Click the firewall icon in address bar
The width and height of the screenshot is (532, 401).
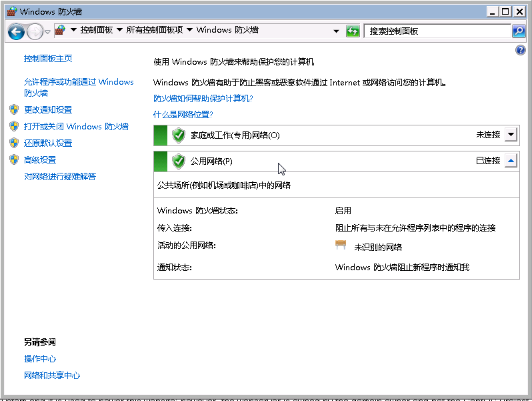click(x=61, y=30)
